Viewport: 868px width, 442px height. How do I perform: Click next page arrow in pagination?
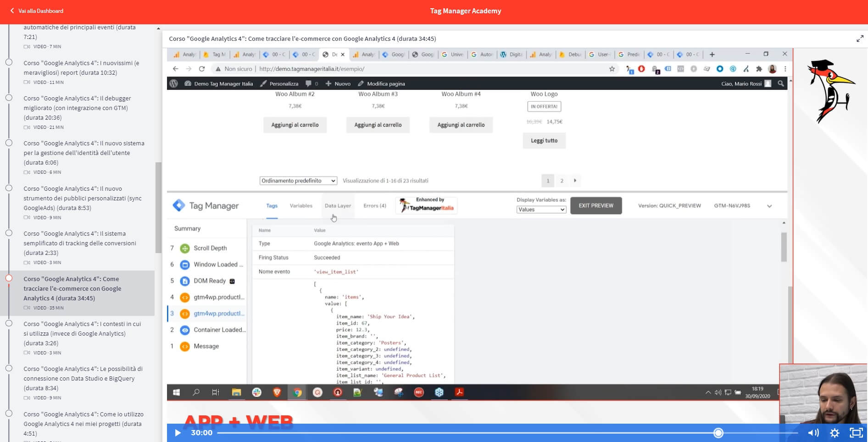point(575,181)
